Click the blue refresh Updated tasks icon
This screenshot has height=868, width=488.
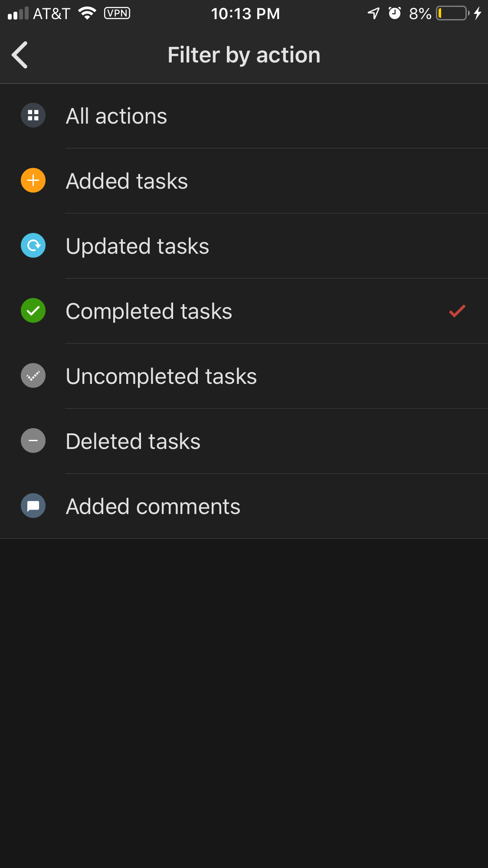coord(33,246)
